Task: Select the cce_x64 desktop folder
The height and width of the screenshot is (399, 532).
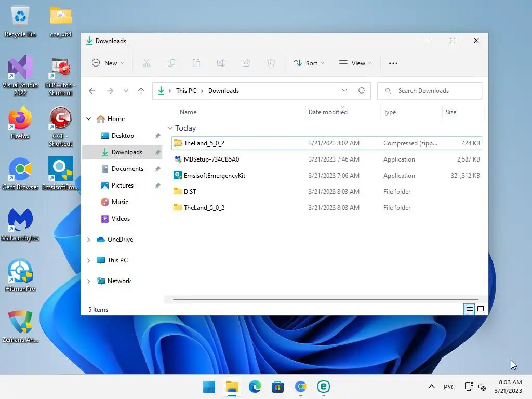Action: (60, 22)
